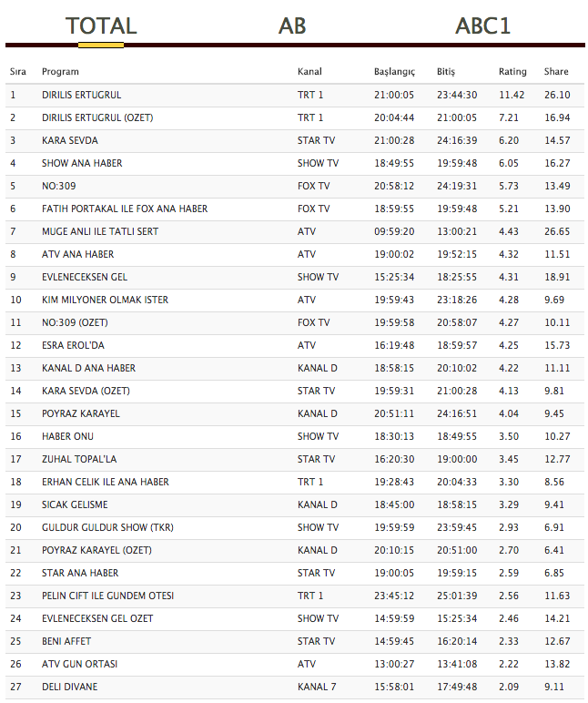Click end time 25:01:39
Screen dimensions: 588x703
[x=457, y=596]
